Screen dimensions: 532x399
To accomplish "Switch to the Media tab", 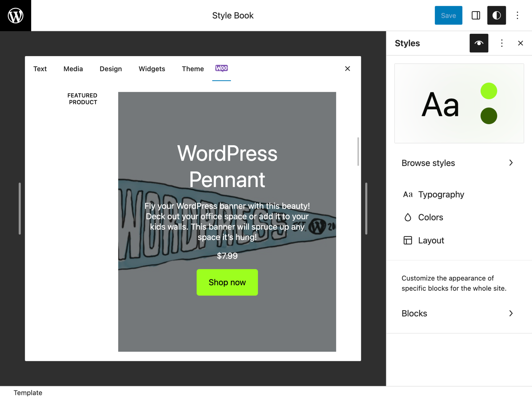I will (x=73, y=69).
